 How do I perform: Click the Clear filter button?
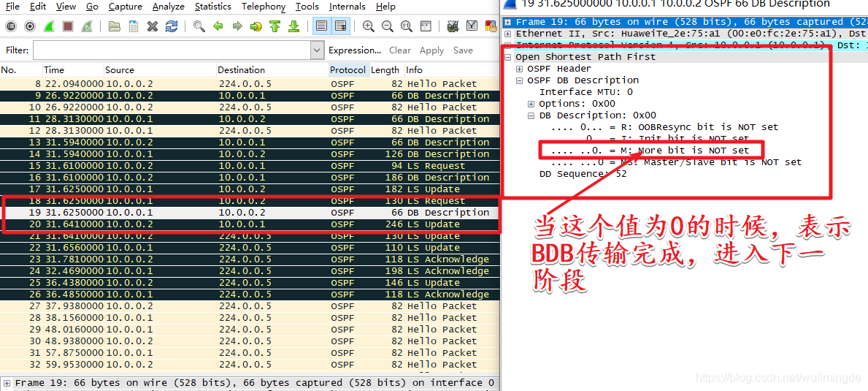coord(399,50)
